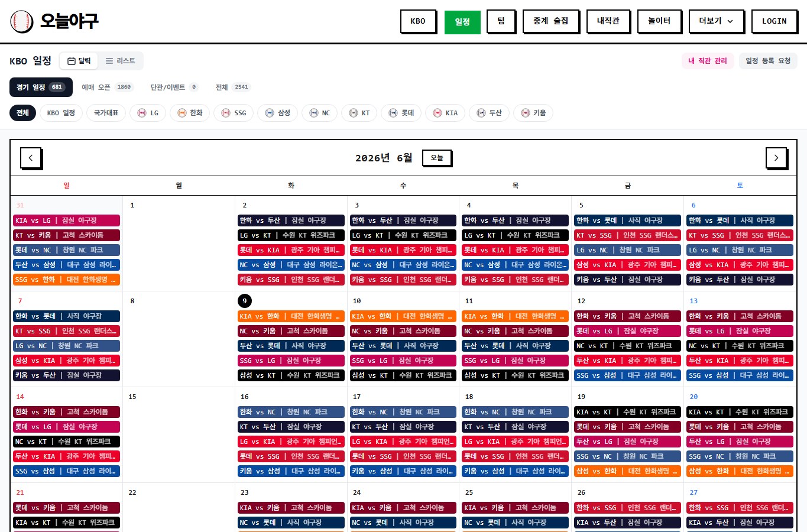
Task: Open June 13 SSG vs 삼성 game
Action: 740,375
